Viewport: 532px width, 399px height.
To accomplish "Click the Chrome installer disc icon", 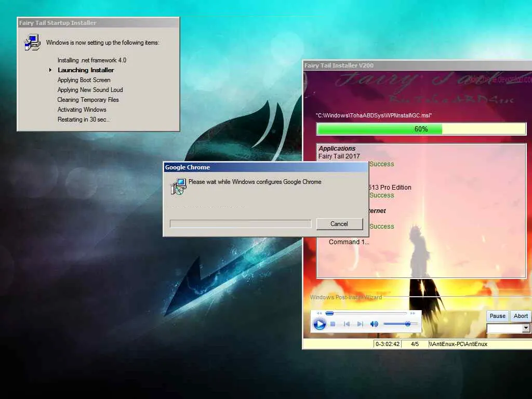I will (179, 187).
